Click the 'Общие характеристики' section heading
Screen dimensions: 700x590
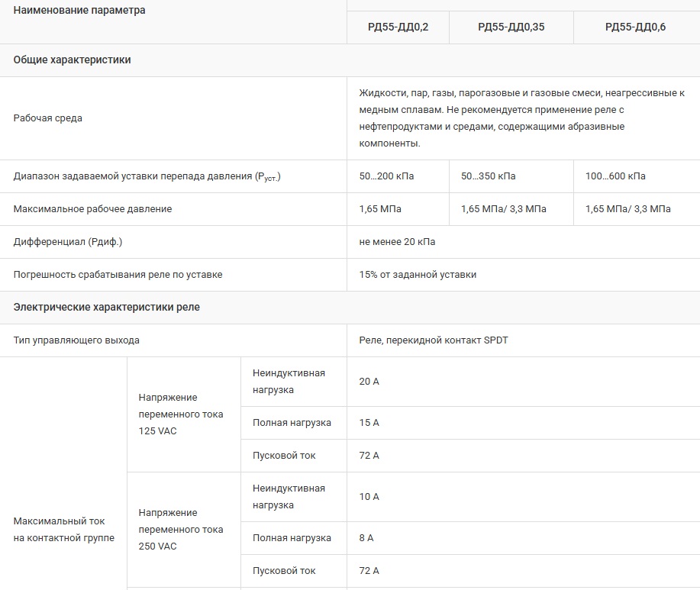(x=73, y=60)
